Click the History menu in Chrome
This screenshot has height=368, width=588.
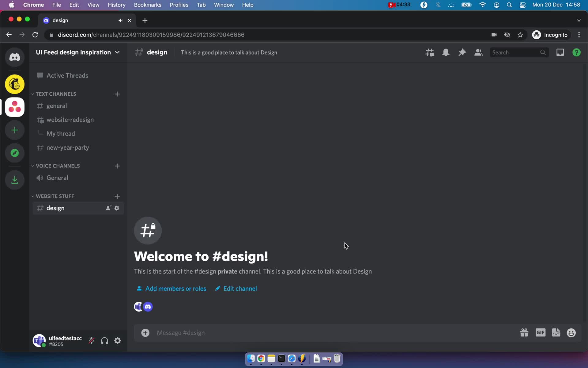[x=116, y=5]
